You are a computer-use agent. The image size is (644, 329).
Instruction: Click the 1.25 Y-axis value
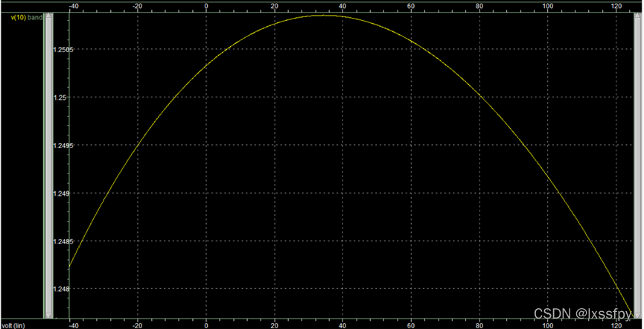[61, 98]
